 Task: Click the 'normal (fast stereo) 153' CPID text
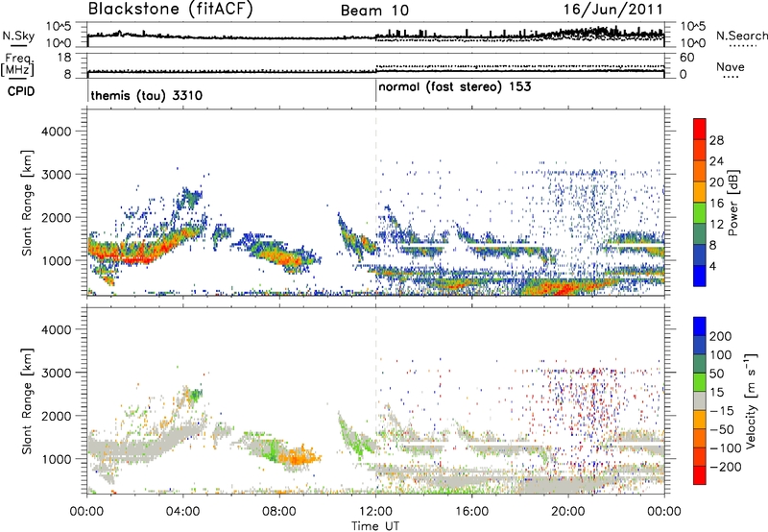pyautogui.click(x=454, y=86)
